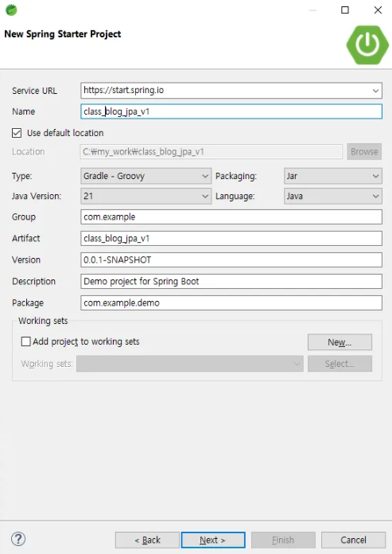Click the Spring Boot power logo

coord(367,45)
